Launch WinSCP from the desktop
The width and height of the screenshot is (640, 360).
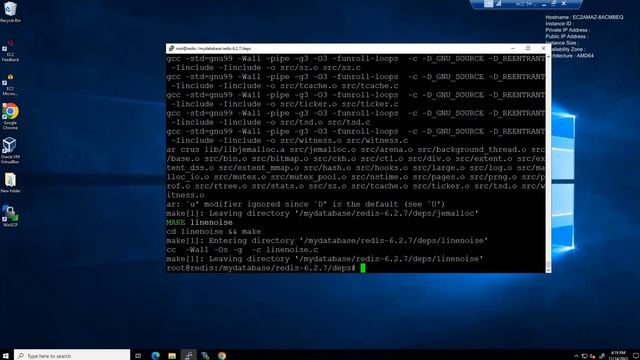[x=10, y=216]
